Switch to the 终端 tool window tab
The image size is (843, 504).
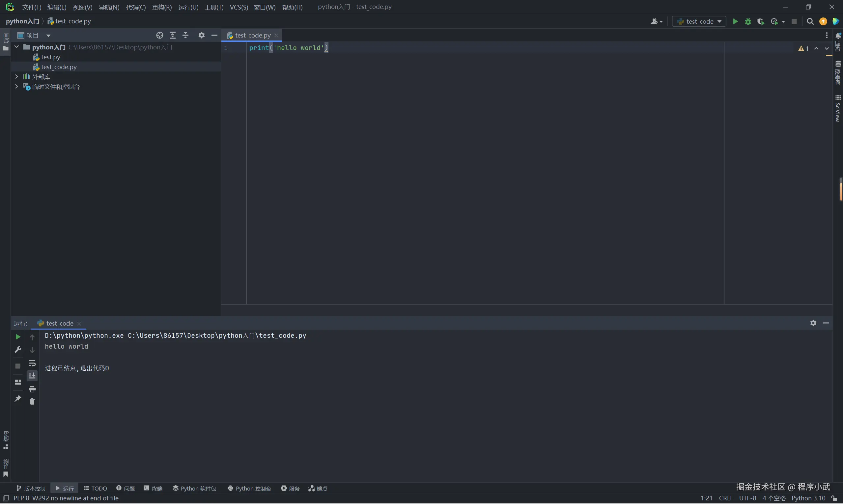[153, 489]
